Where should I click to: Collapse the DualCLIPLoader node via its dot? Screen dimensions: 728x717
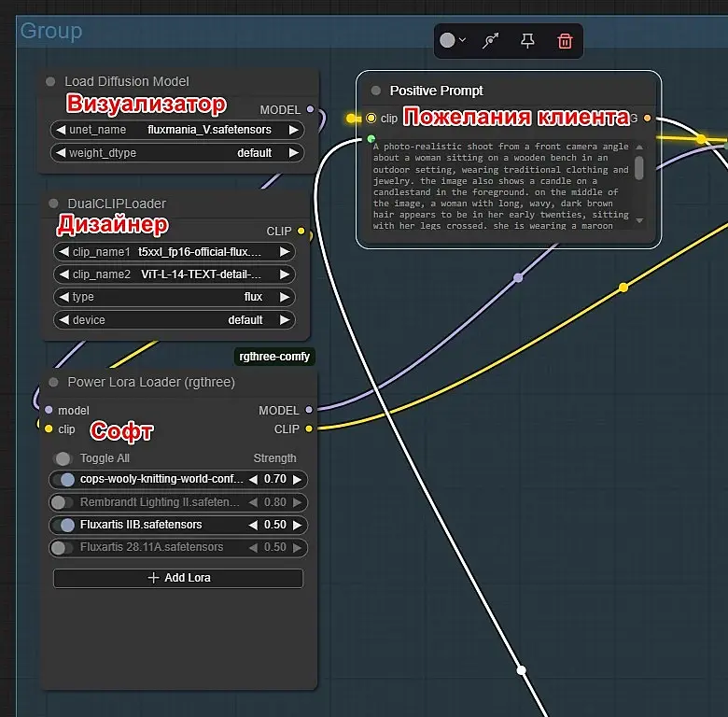coord(53,204)
